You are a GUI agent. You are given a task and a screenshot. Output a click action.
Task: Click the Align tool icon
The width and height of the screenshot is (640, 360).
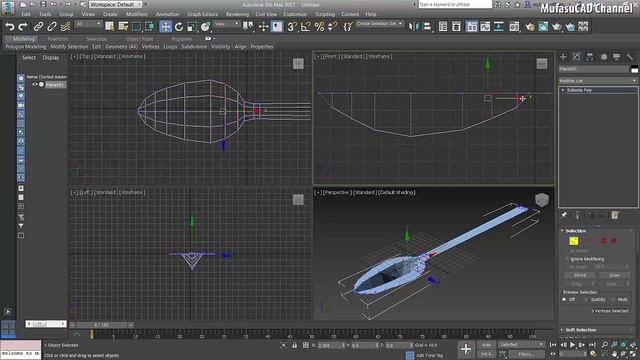[427, 27]
